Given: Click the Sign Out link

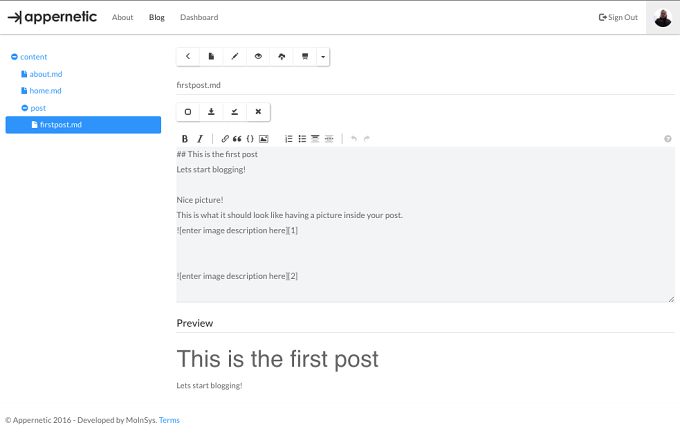Looking at the screenshot, I should coord(618,17).
